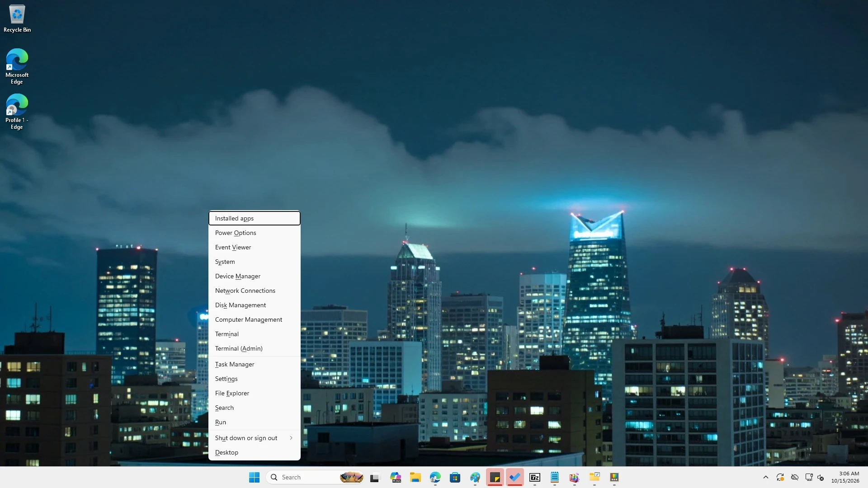Open Run from the context menu
Image resolution: width=868 pixels, height=488 pixels.
255,422
